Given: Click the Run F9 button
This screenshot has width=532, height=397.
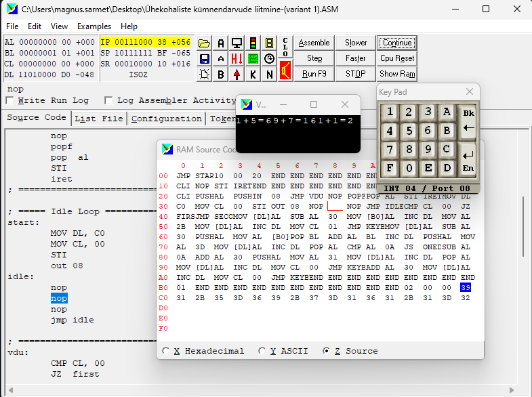Looking at the screenshot, I should [314, 74].
